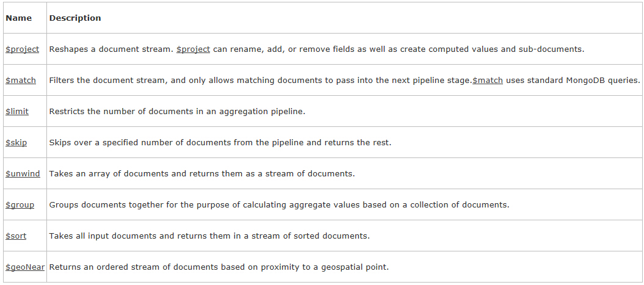This screenshot has height=285, width=644.
Task: Follow the $limit operator link
Action: click(17, 111)
